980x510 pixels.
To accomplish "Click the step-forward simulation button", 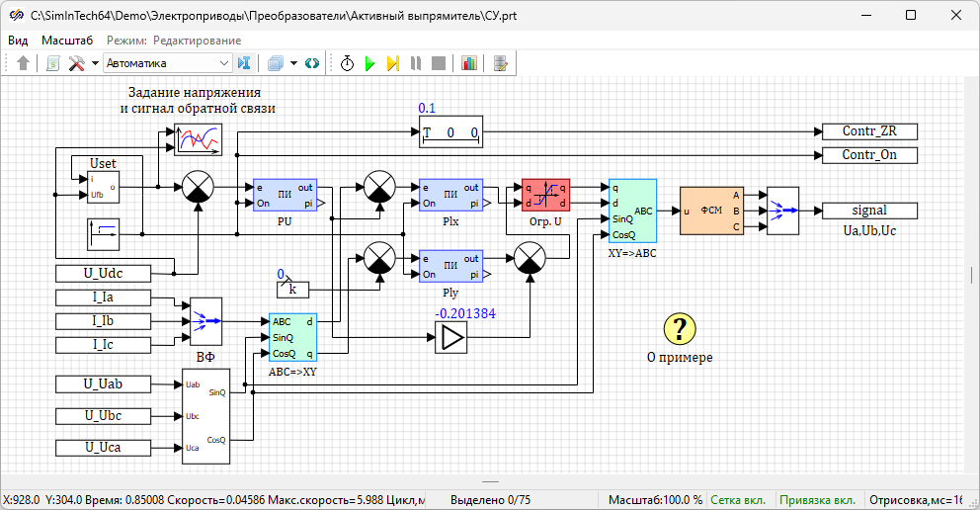I will 392,63.
